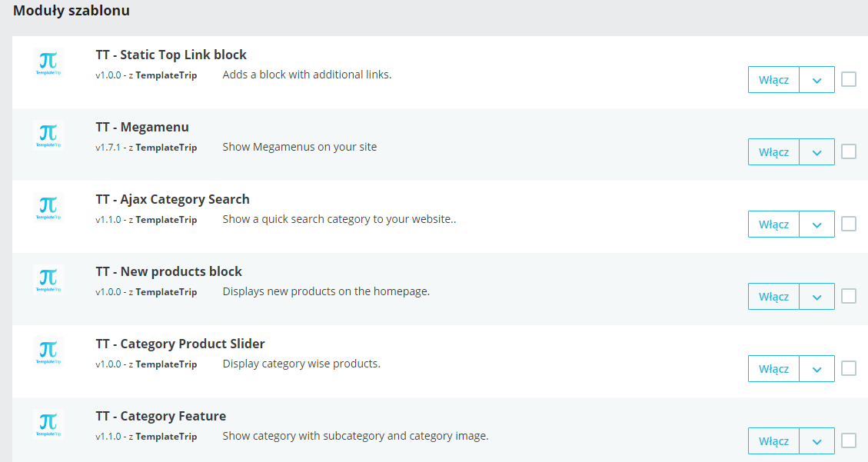Click the Category Product Slider module icon
The image size is (868, 462).
click(x=48, y=352)
